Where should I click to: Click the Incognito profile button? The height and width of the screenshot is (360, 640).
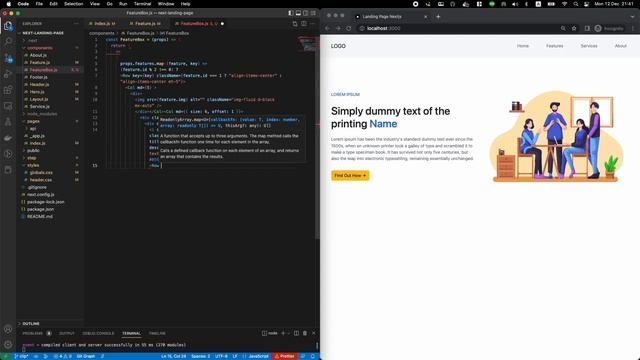(x=609, y=28)
